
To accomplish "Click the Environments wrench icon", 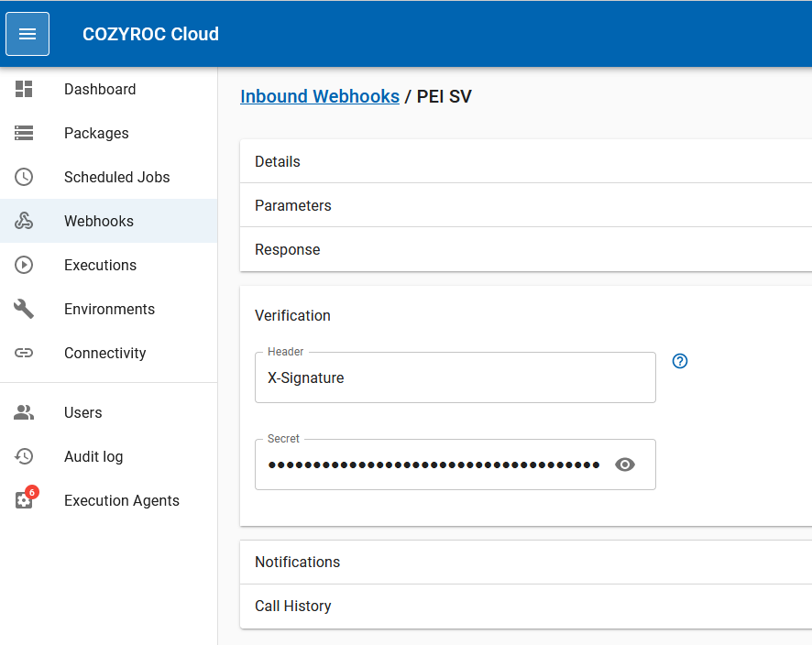I will pyautogui.click(x=24, y=309).
